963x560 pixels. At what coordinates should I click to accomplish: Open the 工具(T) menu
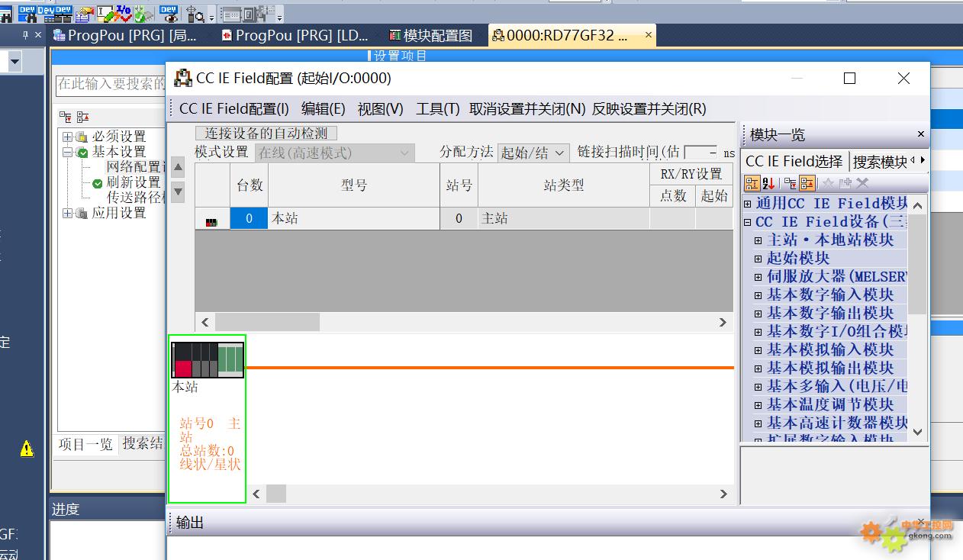(437, 109)
